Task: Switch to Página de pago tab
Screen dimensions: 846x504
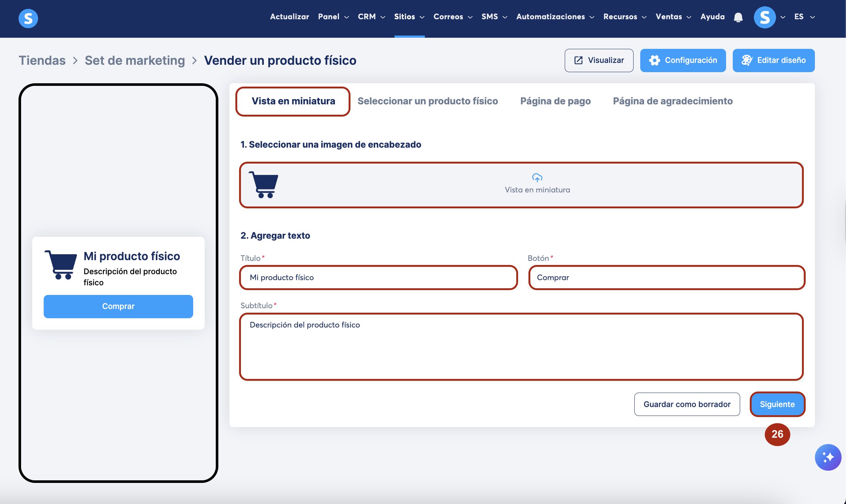Action: [555, 101]
